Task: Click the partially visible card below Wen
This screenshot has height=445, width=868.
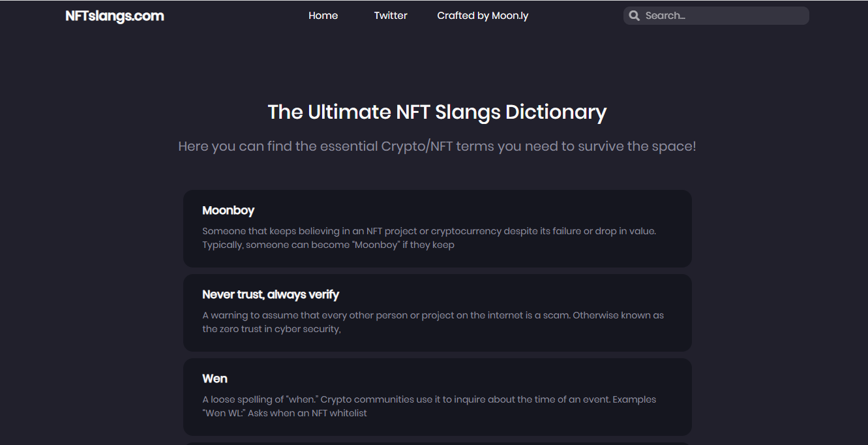Action: pos(437,443)
